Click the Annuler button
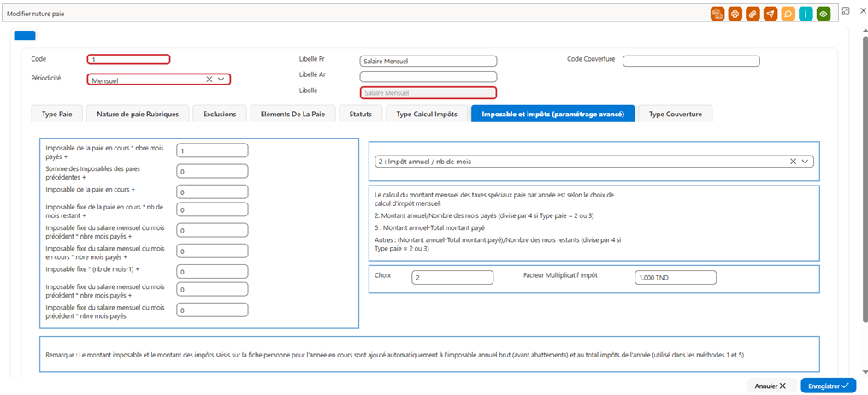Viewport: 868px width, 395px height. pos(771,386)
